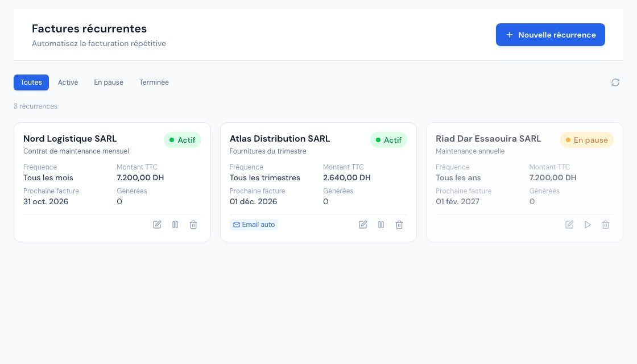
Task: Resume the Riad Dar Essaouira recurrence
Action: 588,225
